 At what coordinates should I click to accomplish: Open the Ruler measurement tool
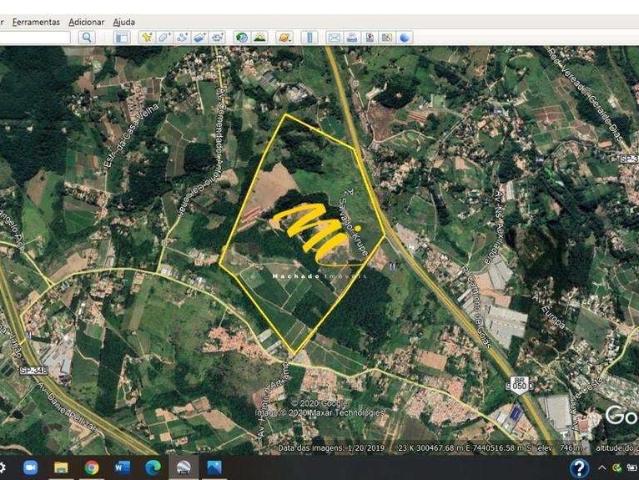pos(309,37)
